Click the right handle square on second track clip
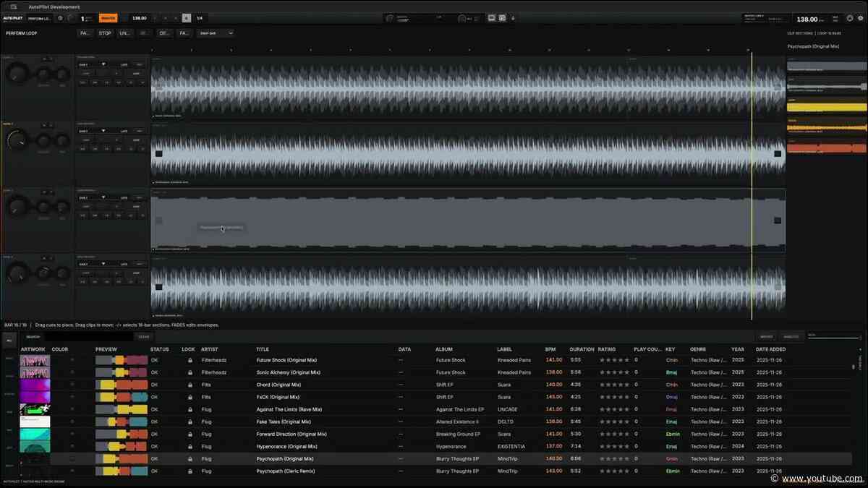The height and width of the screenshot is (488, 868). [778, 153]
